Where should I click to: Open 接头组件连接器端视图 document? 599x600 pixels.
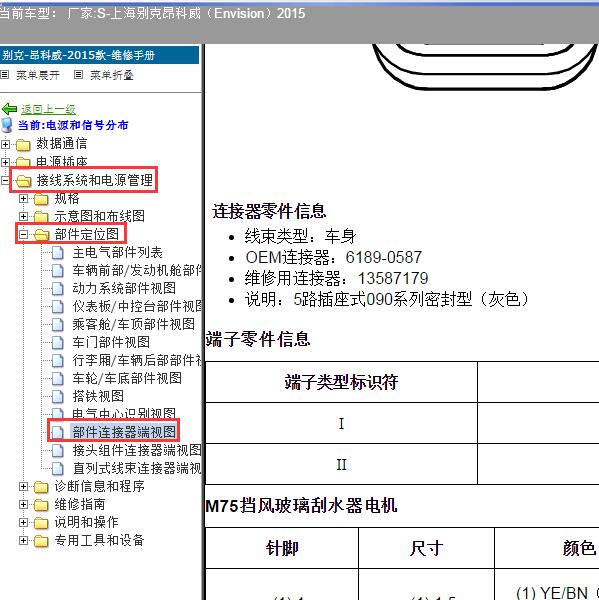(137, 450)
